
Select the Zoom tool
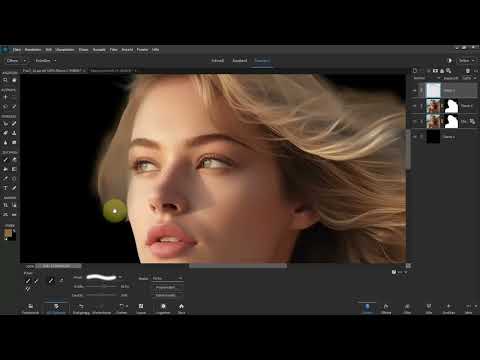click(5, 80)
